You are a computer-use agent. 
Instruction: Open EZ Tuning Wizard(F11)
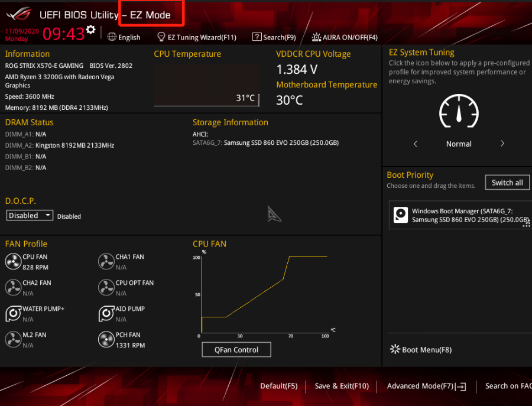click(x=202, y=37)
